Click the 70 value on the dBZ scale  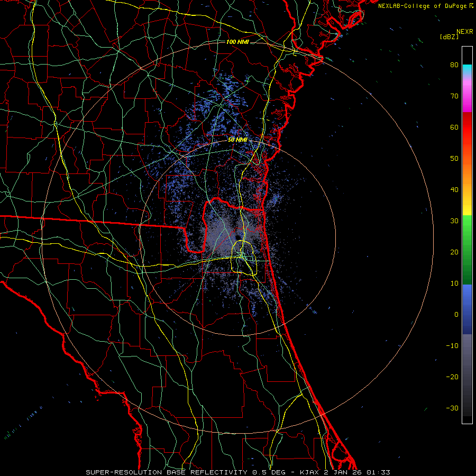[454, 96]
